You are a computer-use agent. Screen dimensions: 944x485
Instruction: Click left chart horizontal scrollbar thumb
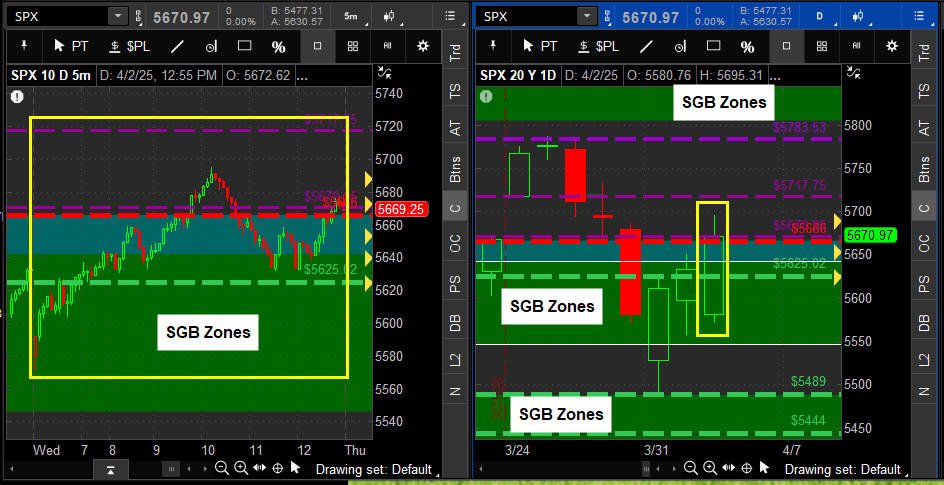tap(172, 469)
